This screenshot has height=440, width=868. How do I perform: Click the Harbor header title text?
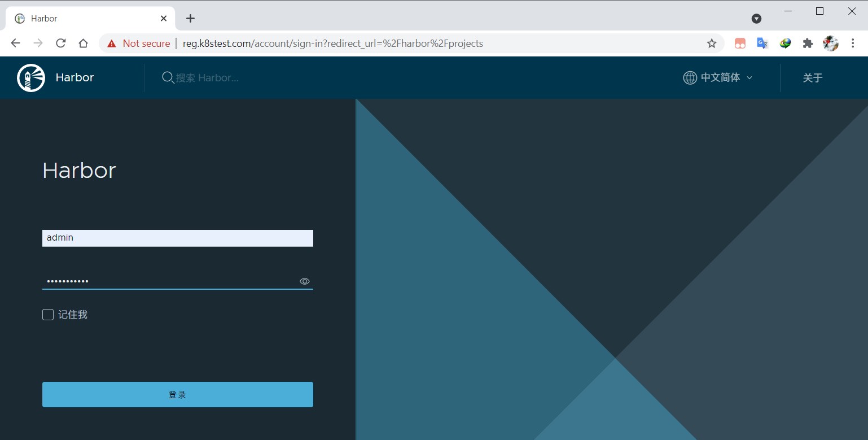(74, 78)
